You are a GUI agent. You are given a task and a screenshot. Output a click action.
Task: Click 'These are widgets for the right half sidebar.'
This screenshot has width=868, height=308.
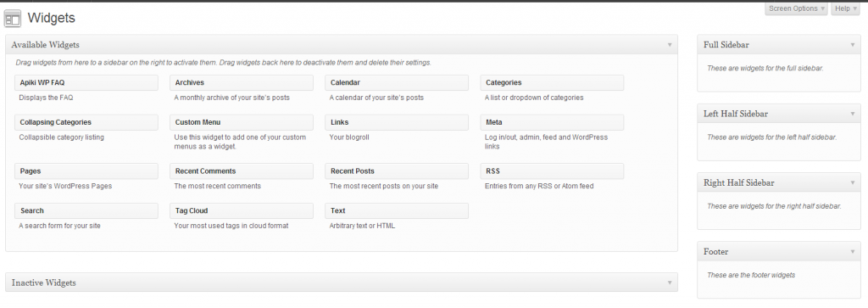click(x=774, y=206)
